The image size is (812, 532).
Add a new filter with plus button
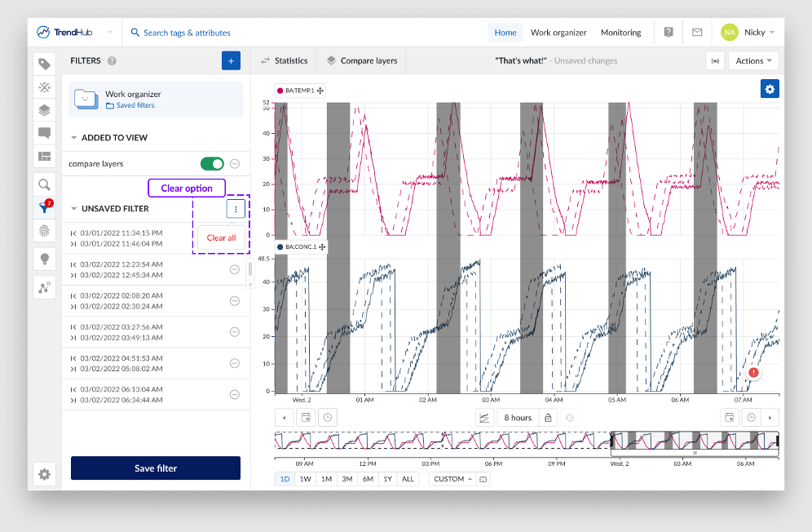coord(231,60)
